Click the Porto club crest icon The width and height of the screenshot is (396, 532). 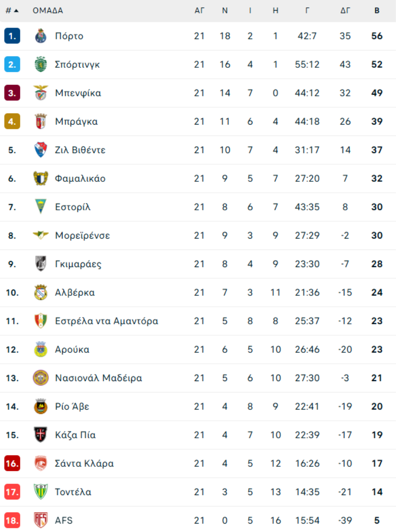point(40,36)
